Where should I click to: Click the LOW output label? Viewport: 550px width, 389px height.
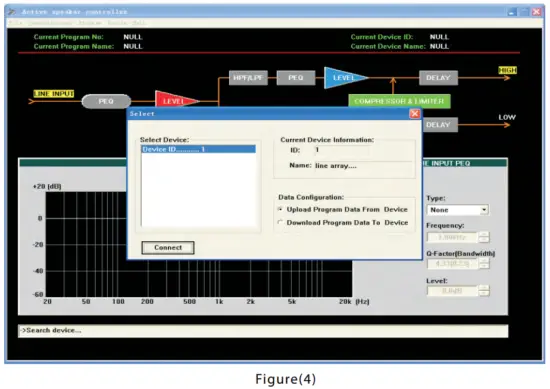pos(507,117)
